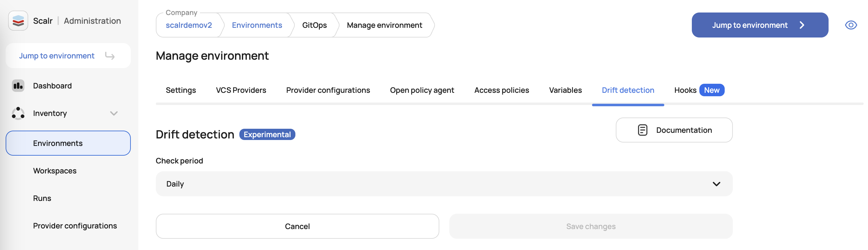Toggle the eye visibility icon
Viewport: 868px width, 250px height.
850,25
